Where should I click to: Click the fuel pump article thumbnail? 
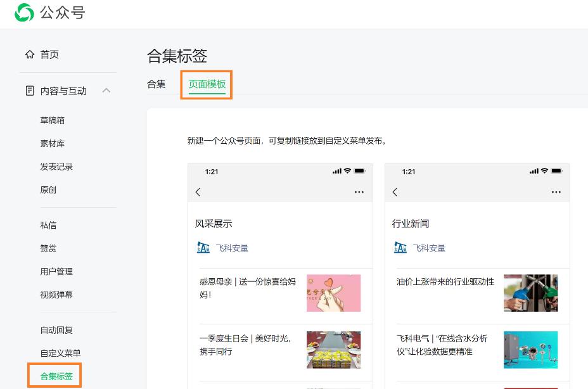(x=531, y=293)
